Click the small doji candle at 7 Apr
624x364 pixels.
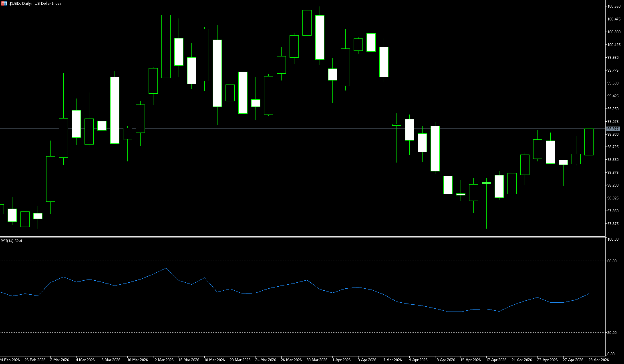pos(397,125)
